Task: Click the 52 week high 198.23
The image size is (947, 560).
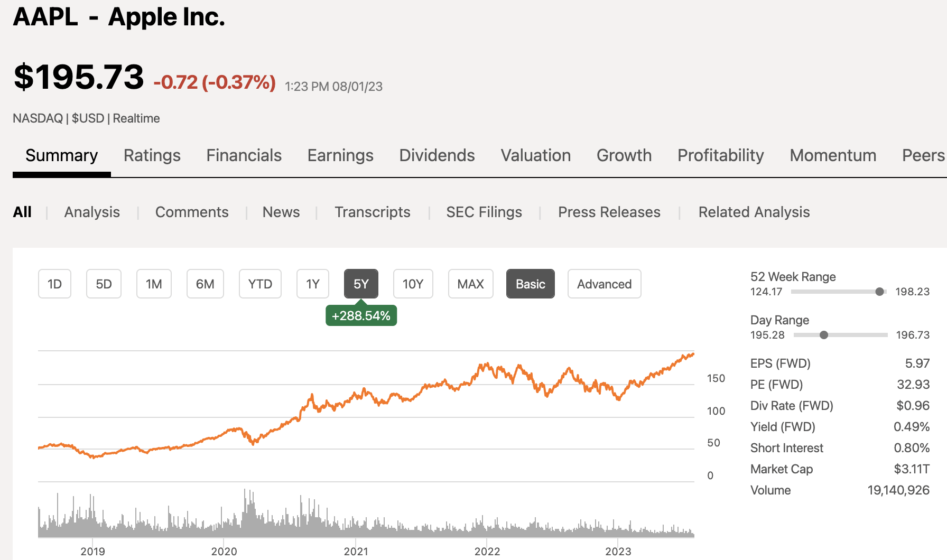Action: coord(912,292)
